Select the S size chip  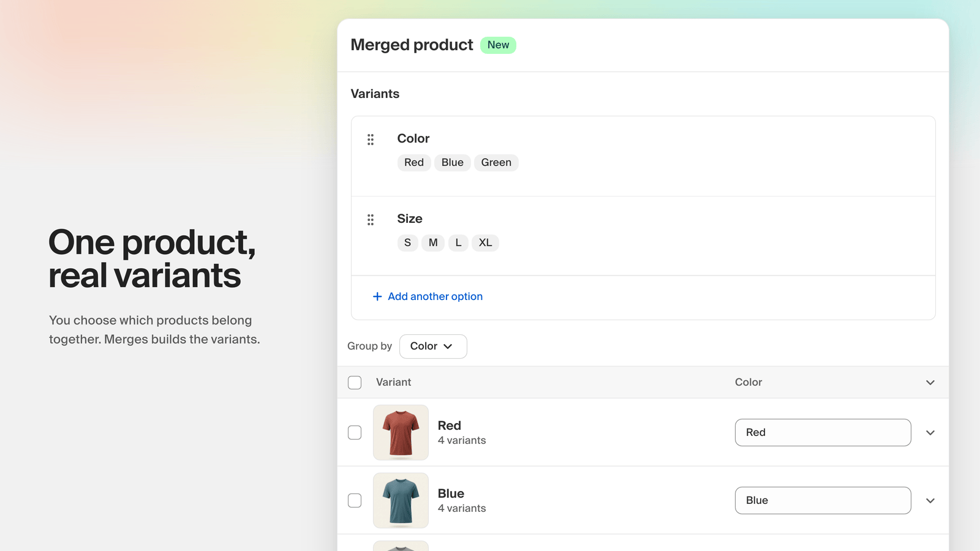pos(408,242)
